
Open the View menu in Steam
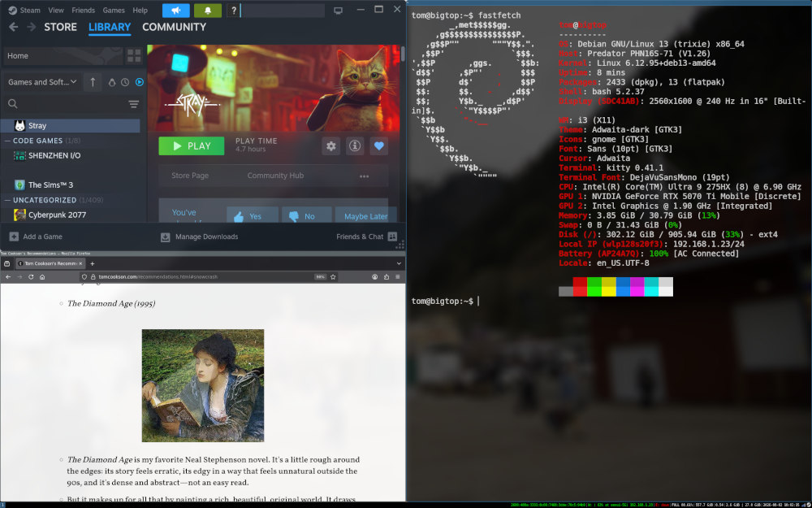[56, 11]
